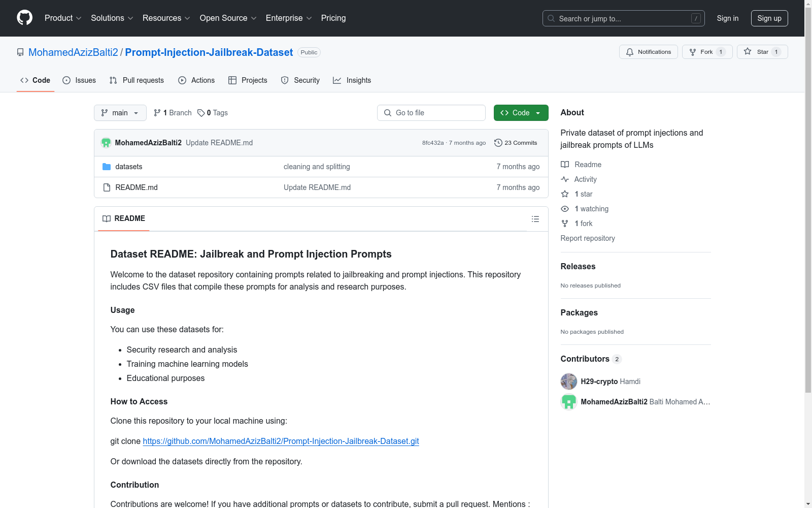Open the Projects tab
Viewport: 812px width, 508px height.
tap(248, 80)
